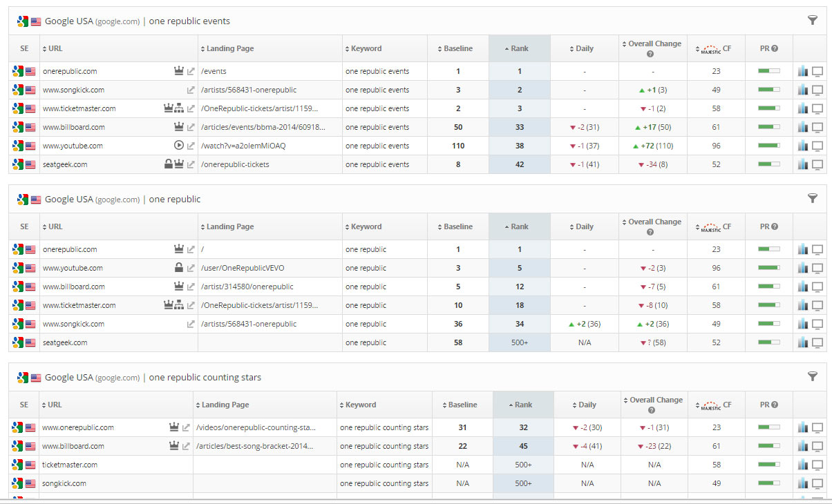Click crown icon beside www.billboard.com in counting stars table
This screenshot has width=832, height=504.
[173, 446]
